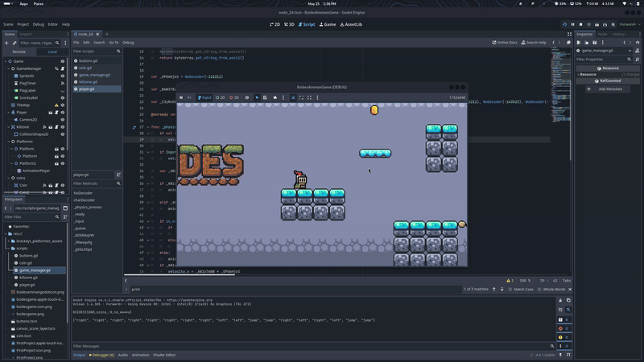
Task: Suspend the embedded game with pause icon
Action: [x=181, y=97]
